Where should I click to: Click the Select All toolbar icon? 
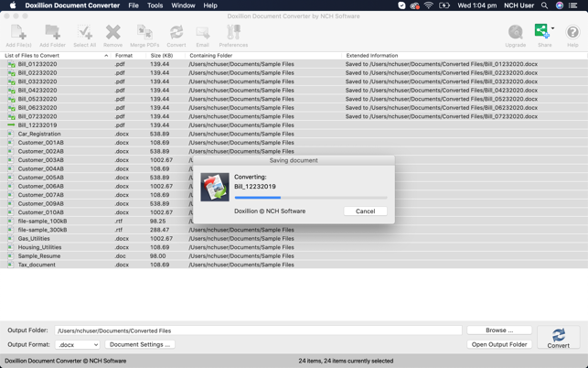pyautogui.click(x=85, y=32)
